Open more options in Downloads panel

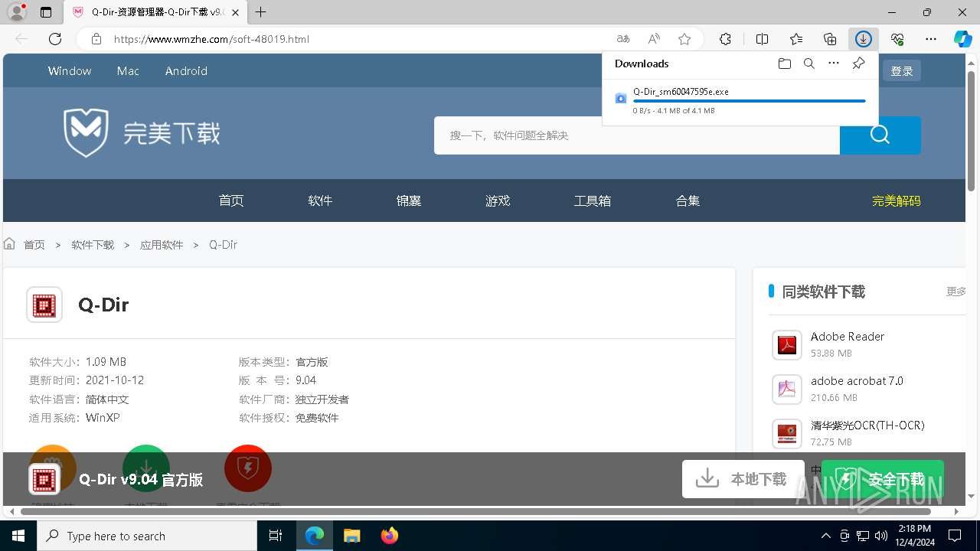834,64
